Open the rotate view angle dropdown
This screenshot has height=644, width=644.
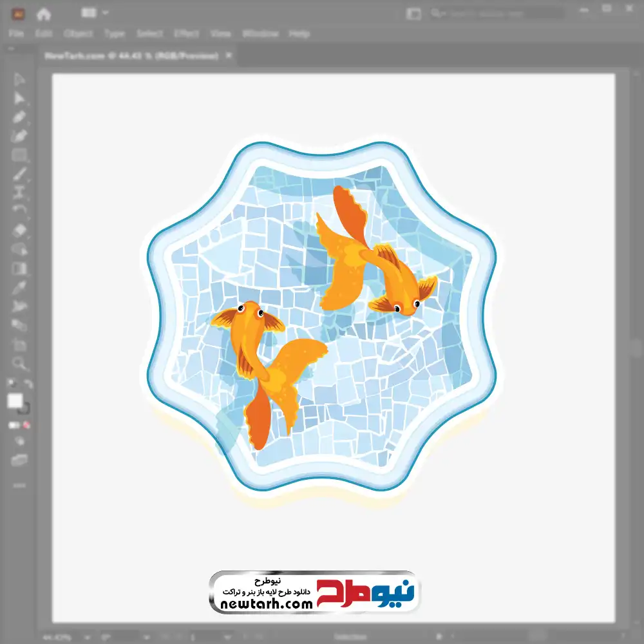[x=146, y=638]
